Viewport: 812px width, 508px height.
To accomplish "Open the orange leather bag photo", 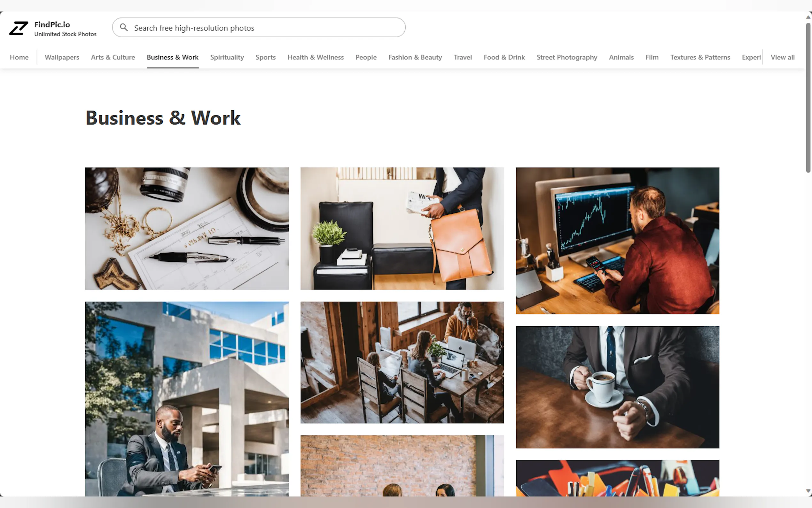I will 402,228.
